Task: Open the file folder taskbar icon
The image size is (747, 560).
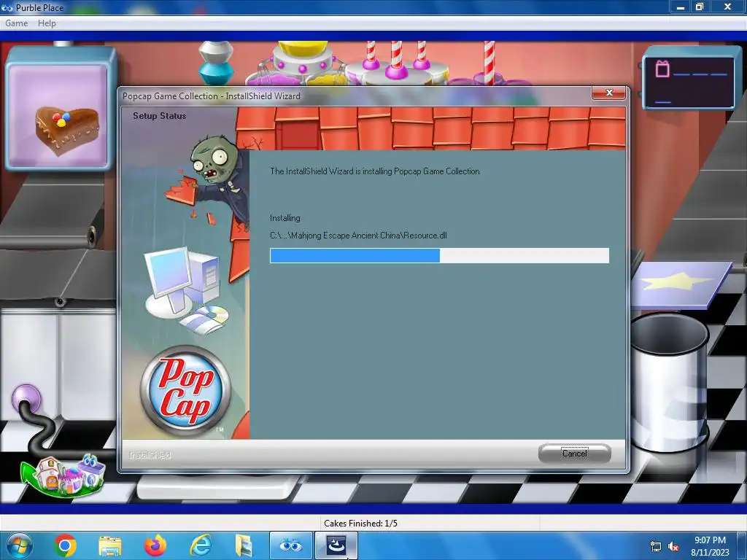Action: [244, 545]
